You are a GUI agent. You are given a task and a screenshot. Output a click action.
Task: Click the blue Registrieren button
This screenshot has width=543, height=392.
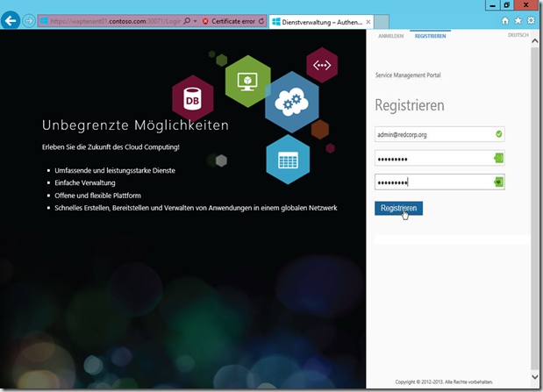tap(398, 208)
